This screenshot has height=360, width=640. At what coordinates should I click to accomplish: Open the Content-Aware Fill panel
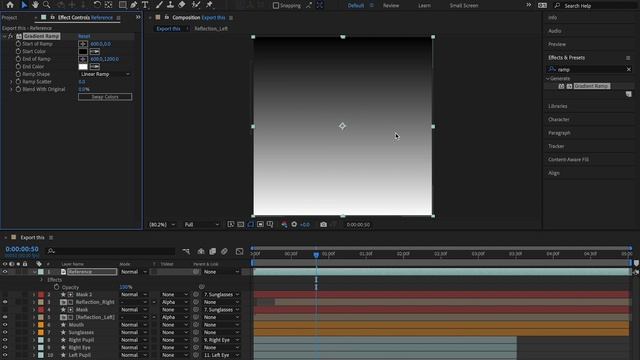click(x=568, y=160)
